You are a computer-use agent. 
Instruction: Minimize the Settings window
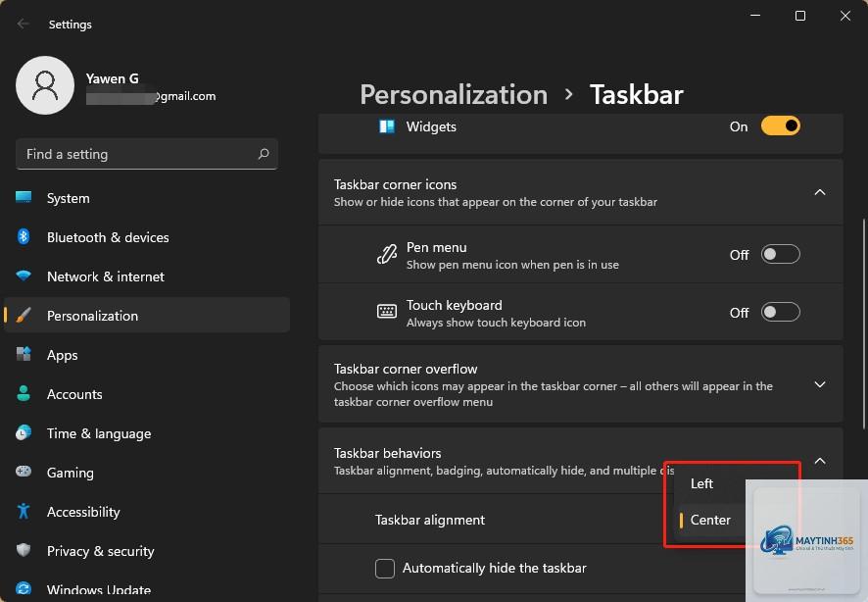(755, 16)
